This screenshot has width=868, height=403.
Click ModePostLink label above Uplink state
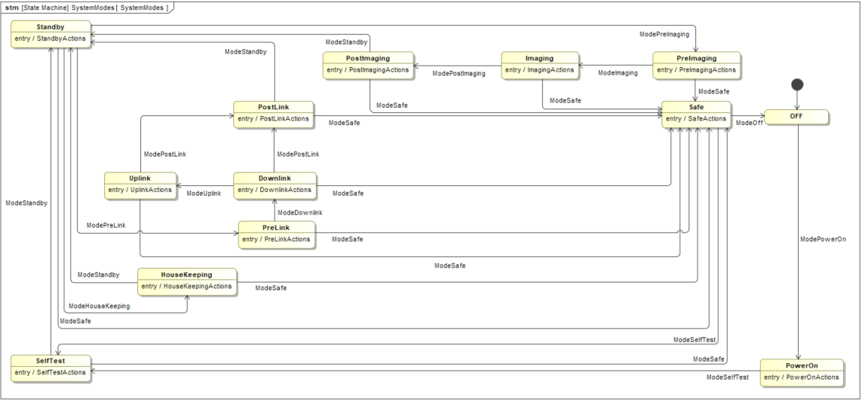coord(165,154)
